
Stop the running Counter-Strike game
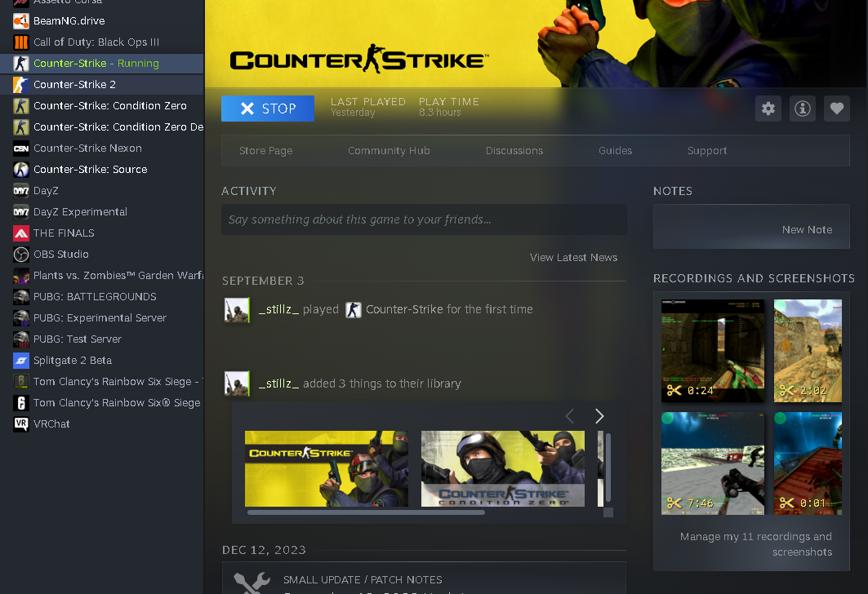(268, 109)
